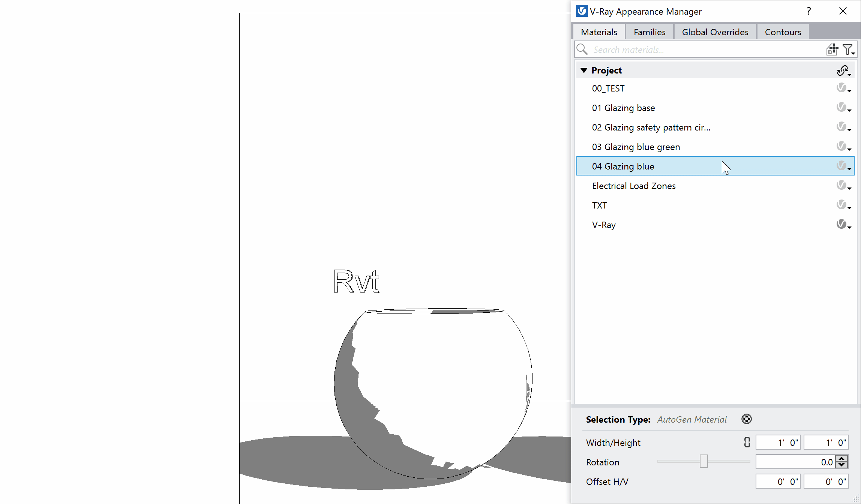Screen dimensions: 861x504
Task: Toggle the Width/Height aspect lock link
Action: (x=747, y=442)
